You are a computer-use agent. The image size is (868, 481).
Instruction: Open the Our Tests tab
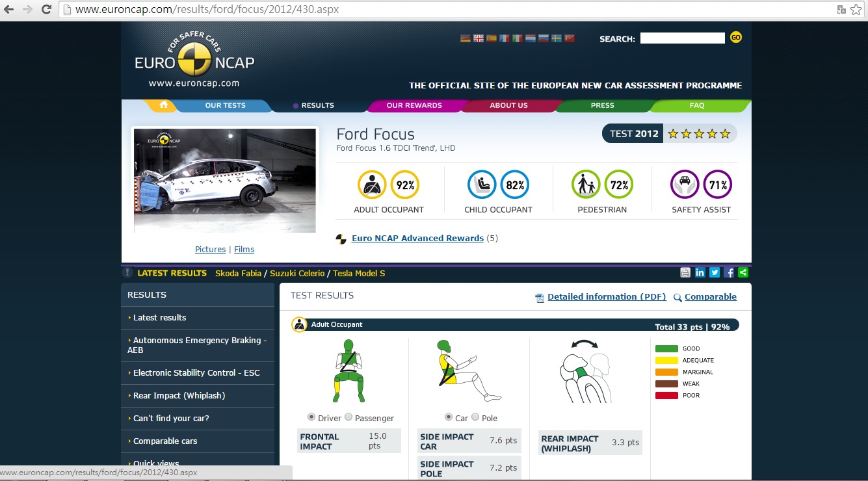pos(225,105)
